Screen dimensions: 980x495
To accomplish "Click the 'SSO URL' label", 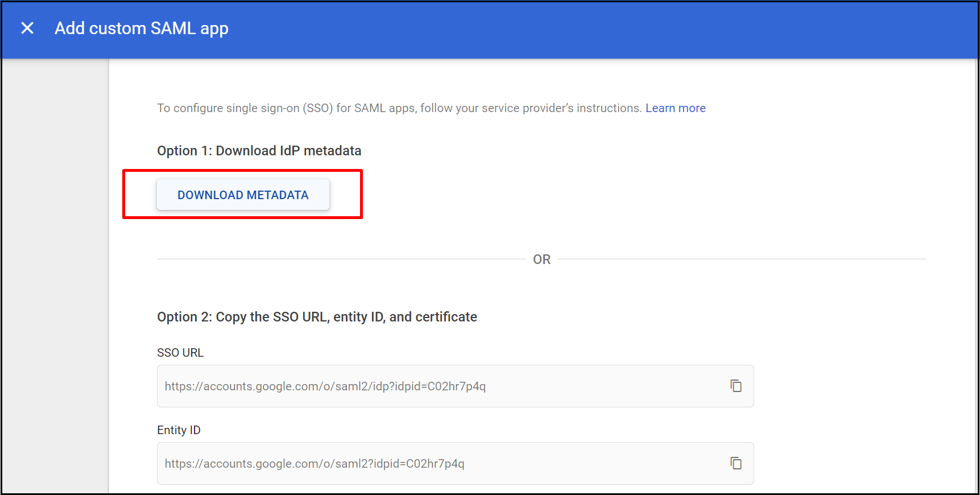I will click(x=180, y=353).
